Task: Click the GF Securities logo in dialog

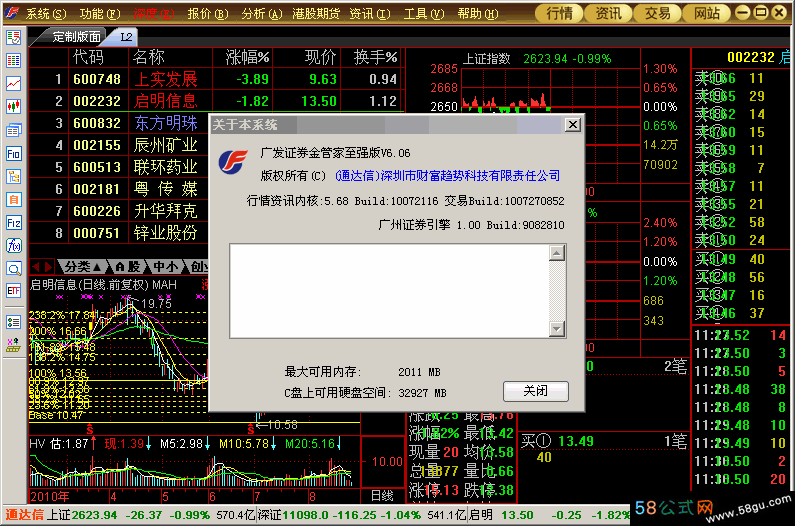Action: [x=233, y=162]
